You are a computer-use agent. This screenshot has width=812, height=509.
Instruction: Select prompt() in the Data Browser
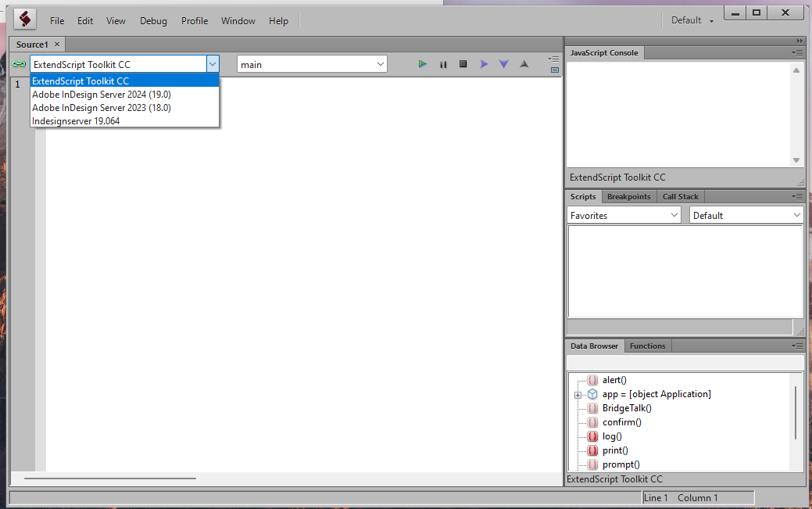tap(621, 464)
